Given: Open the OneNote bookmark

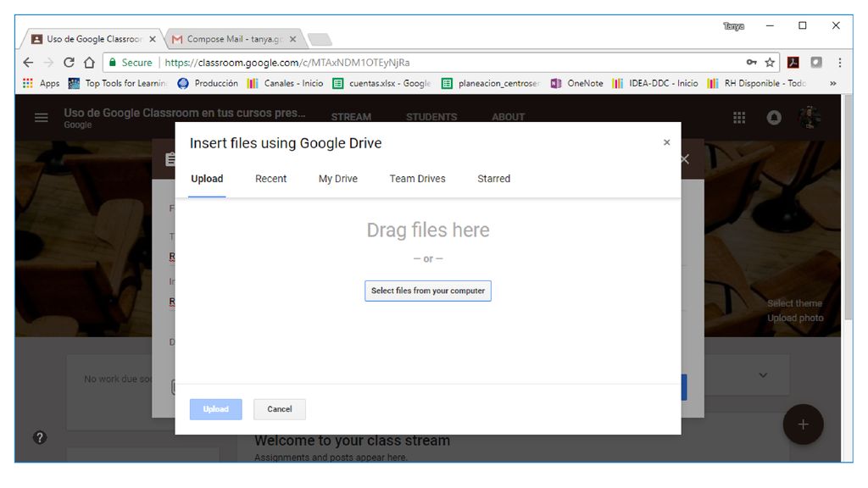Looking at the screenshot, I should tap(576, 83).
